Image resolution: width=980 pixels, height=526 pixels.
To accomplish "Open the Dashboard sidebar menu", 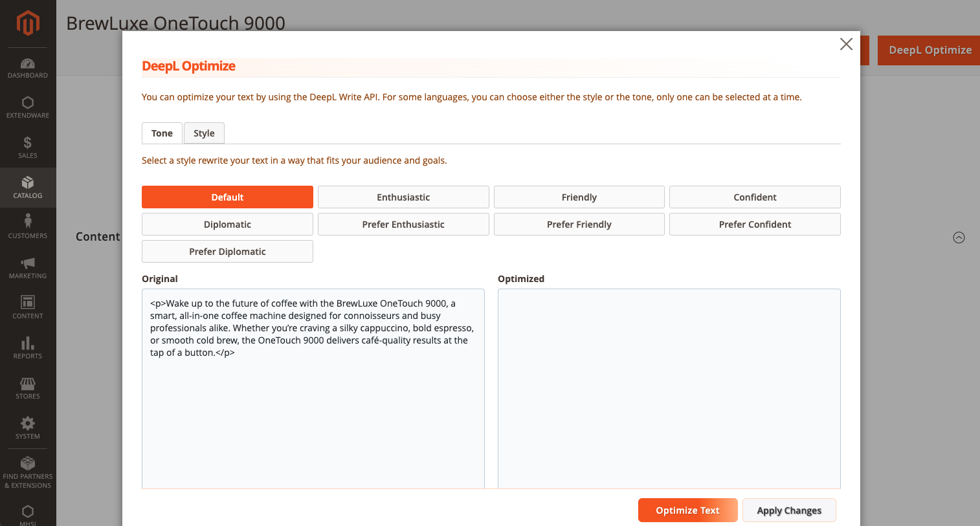I will tap(28, 68).
